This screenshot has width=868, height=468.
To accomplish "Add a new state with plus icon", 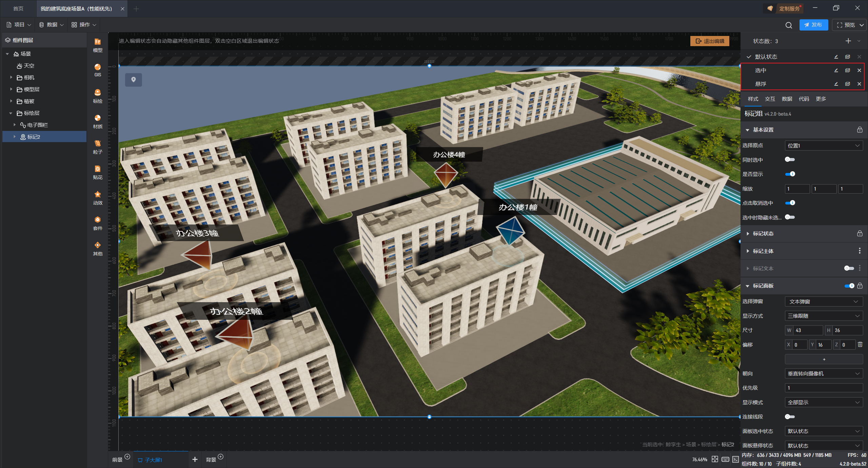I will pos(848,41).
